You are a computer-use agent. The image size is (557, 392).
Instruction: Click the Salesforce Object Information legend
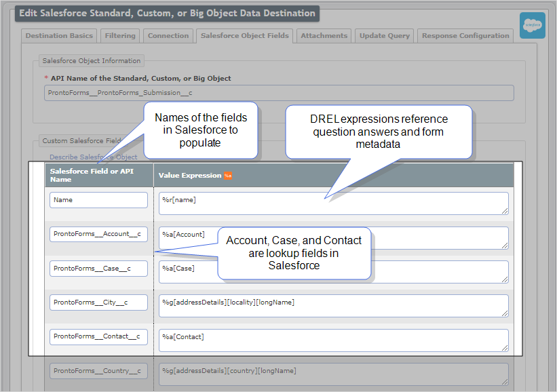pyautogui.click(x=92, y=61)
